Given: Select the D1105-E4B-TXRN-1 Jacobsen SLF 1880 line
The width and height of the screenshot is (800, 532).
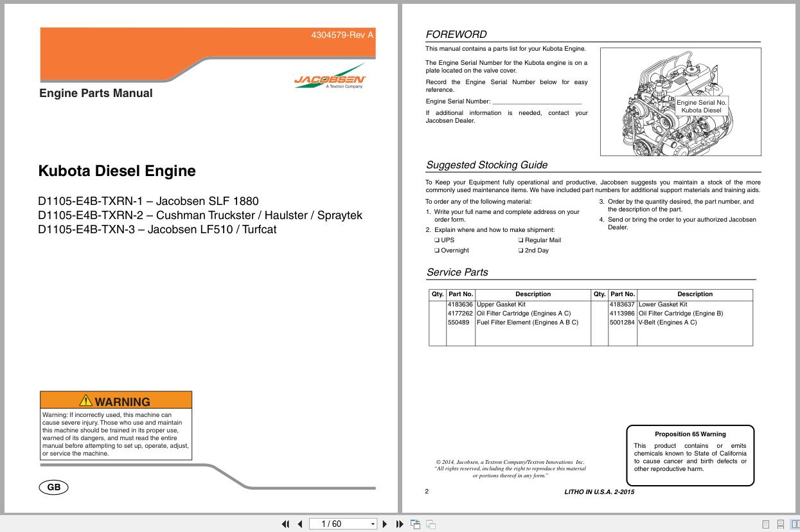Looking at the screenshot, I should point(148,200).
